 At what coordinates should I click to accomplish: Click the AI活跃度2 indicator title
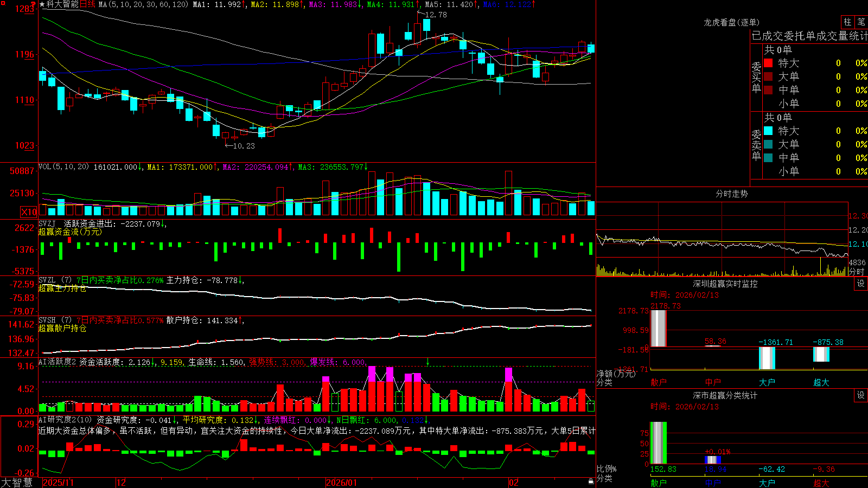point(58,362)
